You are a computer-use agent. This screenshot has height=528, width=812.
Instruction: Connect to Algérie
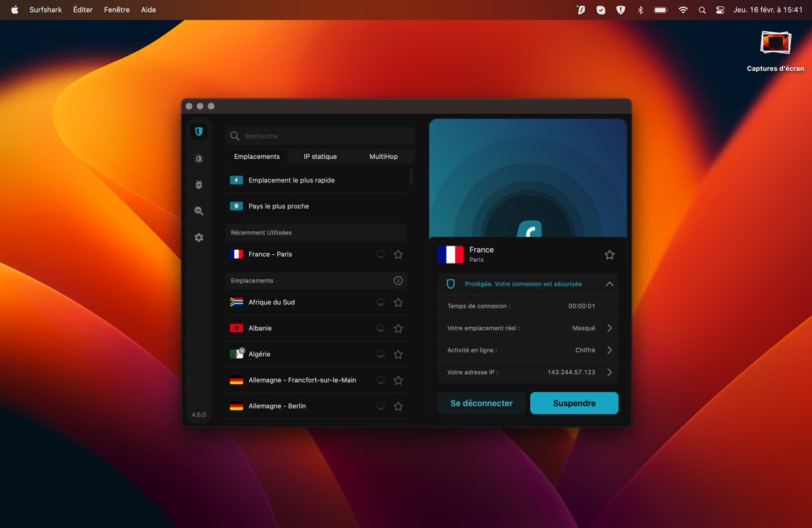click(x=316, y=354)
